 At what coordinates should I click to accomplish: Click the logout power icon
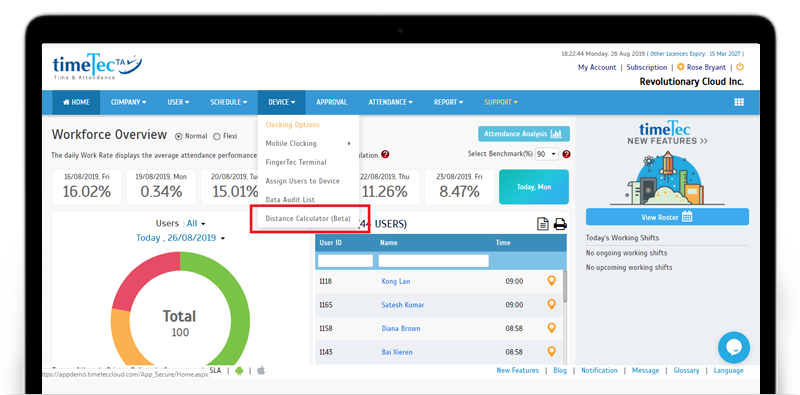pos(740,67)
